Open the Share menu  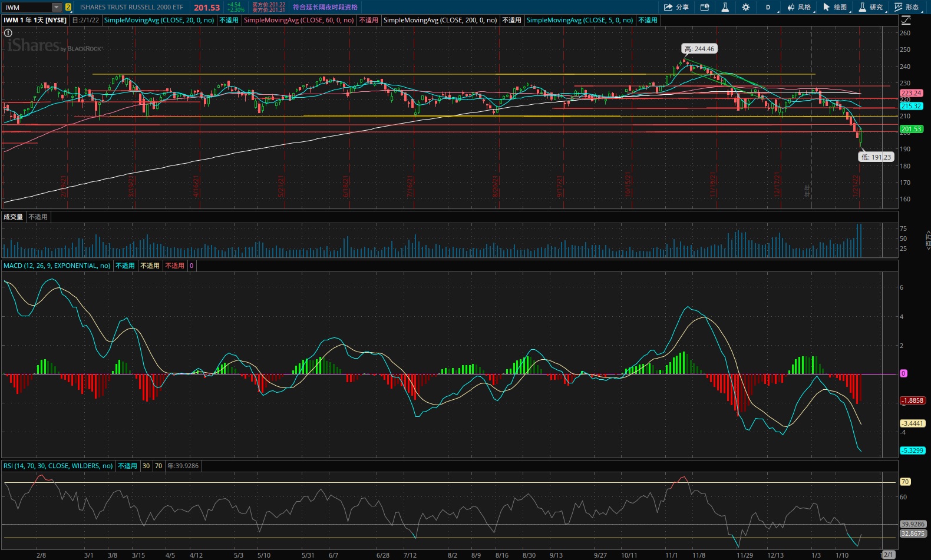pos(676,7)
